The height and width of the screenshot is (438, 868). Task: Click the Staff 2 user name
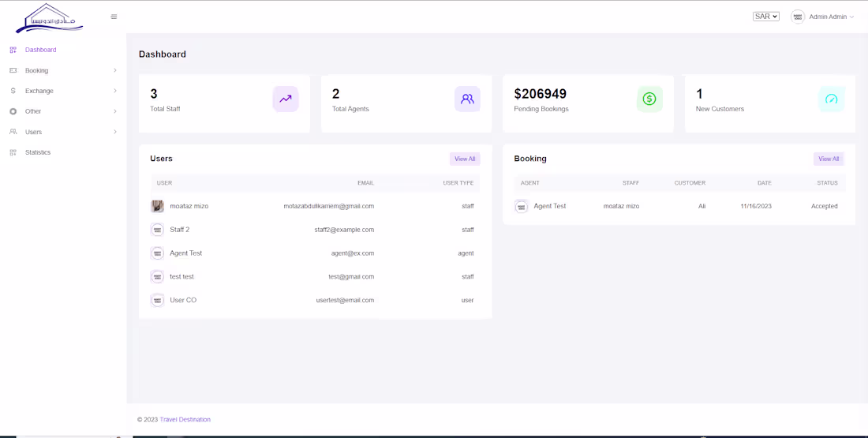pyautogui.click(x=180, y=230)
